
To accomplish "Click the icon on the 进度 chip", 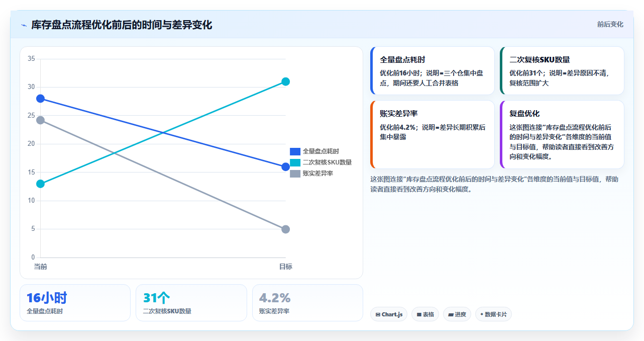I will [x=451, y=315].
